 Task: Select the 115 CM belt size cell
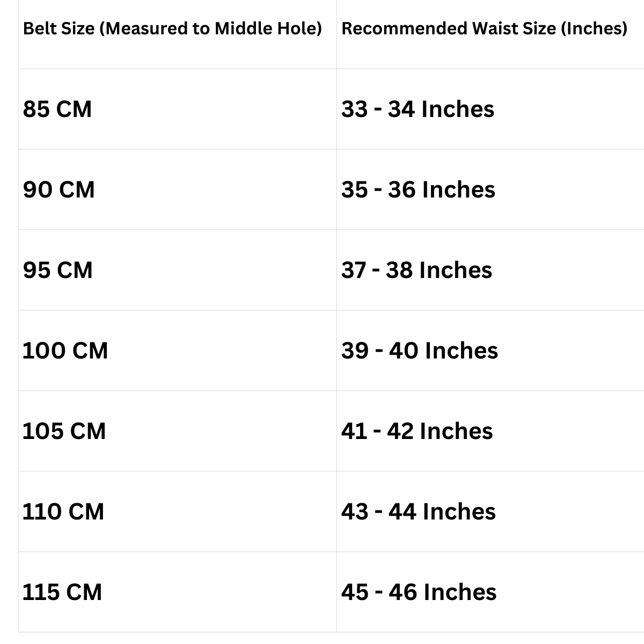point(62,592)
